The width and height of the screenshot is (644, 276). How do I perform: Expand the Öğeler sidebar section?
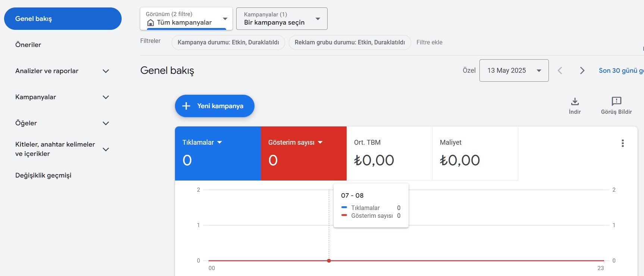point(106,123)
